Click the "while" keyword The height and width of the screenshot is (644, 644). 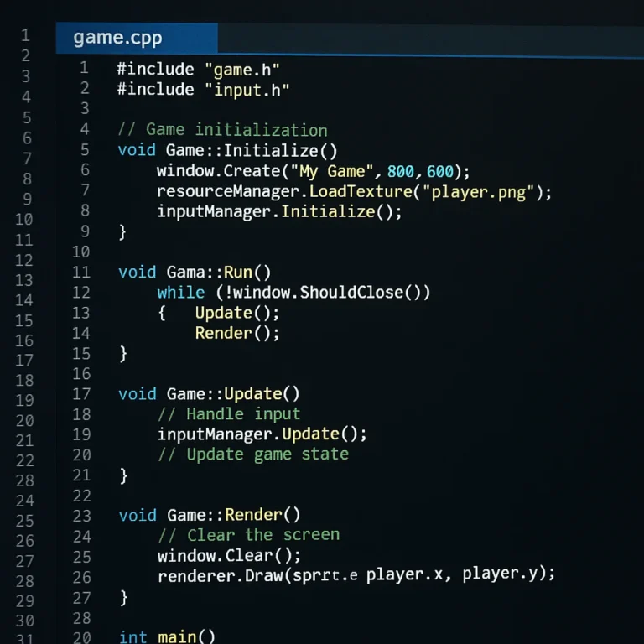(181, 293)
